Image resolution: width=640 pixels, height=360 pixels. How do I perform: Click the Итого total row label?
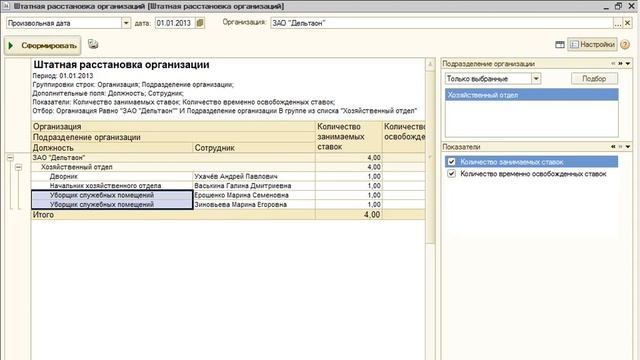(43, 215)
